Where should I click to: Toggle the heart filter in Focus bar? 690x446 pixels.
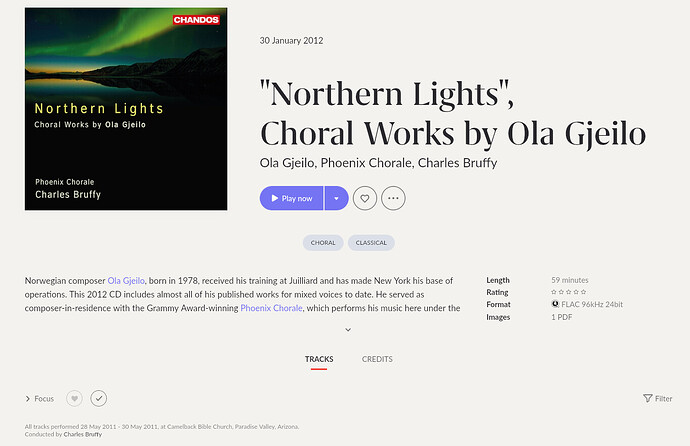pos(74,398)
